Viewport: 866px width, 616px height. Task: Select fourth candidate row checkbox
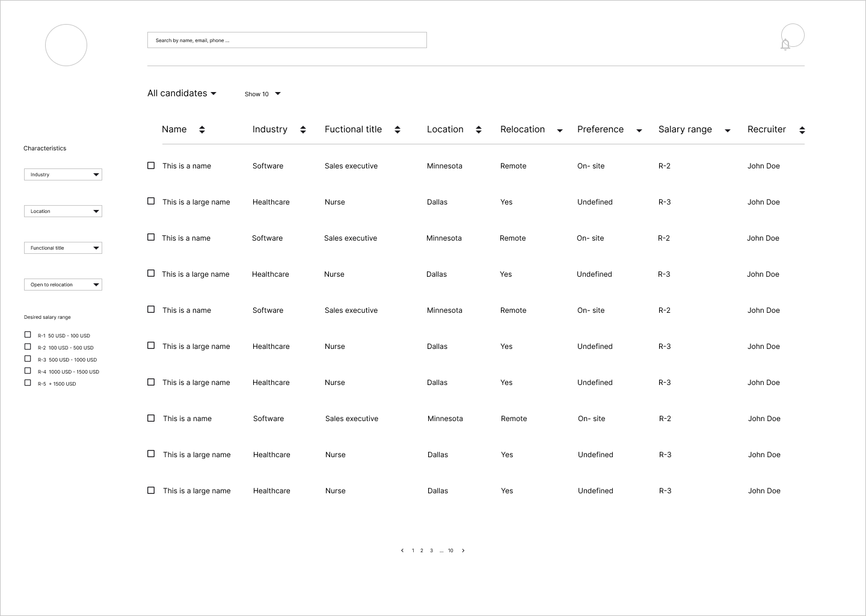pos(151,273)
